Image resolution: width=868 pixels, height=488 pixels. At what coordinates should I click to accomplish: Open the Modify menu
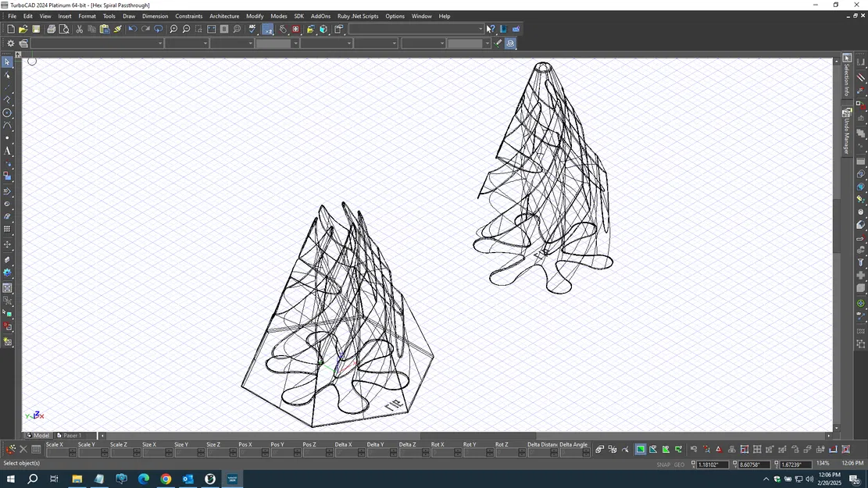(x=255, y=16)
